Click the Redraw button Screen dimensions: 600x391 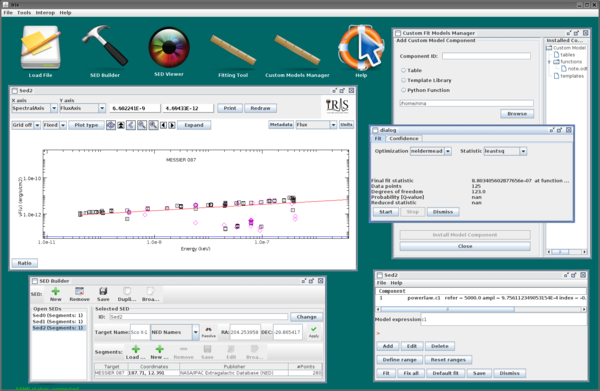pos(260,108)
